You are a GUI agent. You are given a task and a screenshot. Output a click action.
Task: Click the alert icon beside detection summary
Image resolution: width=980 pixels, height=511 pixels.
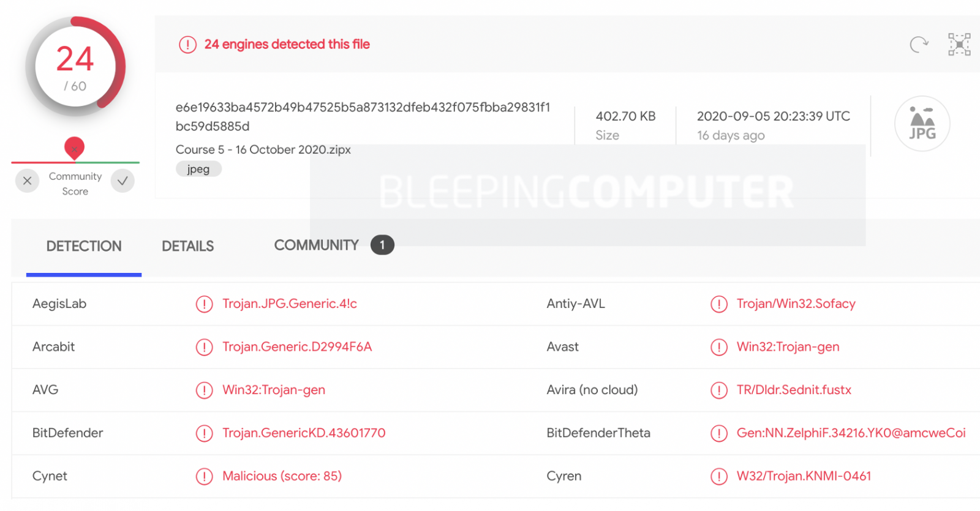click(x=187, y=45)
